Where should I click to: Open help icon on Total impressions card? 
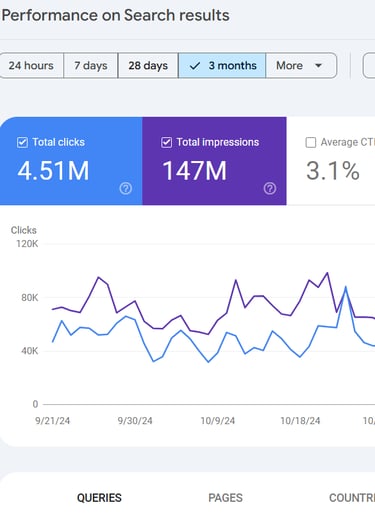[270, 188]
